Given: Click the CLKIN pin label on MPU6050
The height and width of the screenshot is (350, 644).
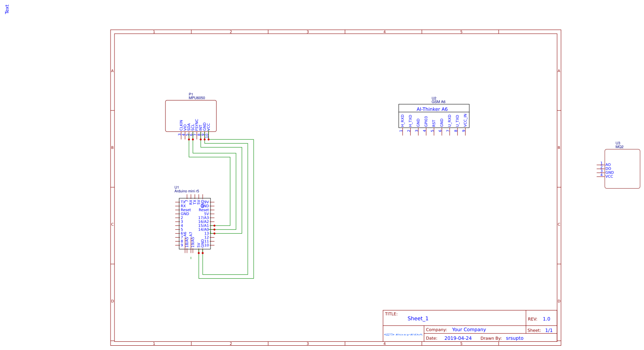Looking at the screenshot, I should [181, 125].
